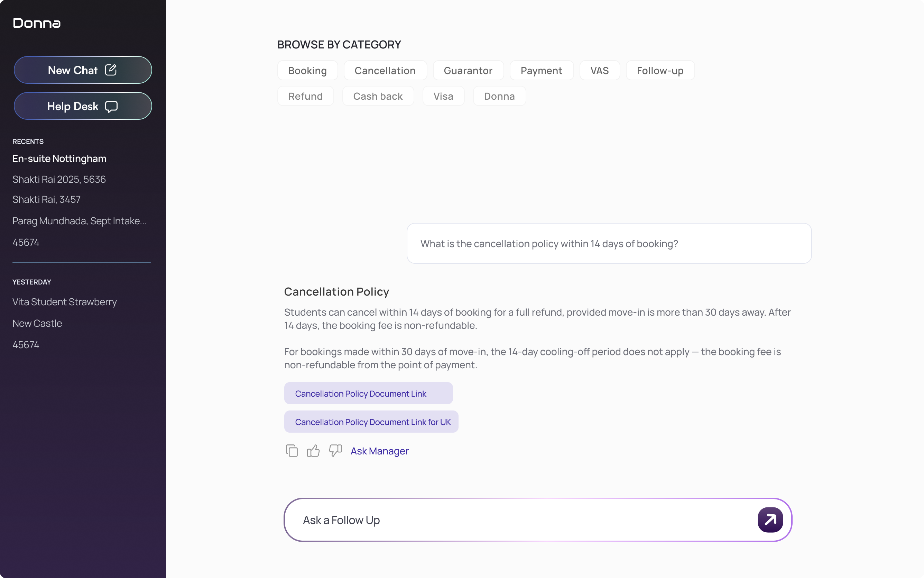Open Shakti Rai, 3457 chat
Image resolution: width=924 pixels, height=578 pixels.
click(47, 199)
